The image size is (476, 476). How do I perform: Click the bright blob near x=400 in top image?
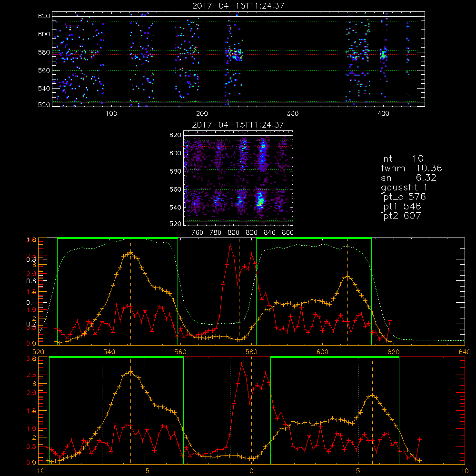(x=383, y=55)
